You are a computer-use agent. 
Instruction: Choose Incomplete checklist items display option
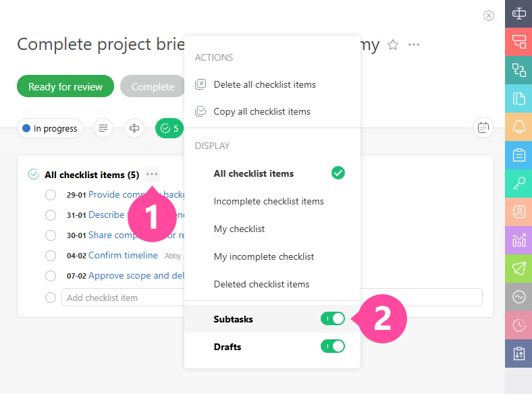click(269, 201)
